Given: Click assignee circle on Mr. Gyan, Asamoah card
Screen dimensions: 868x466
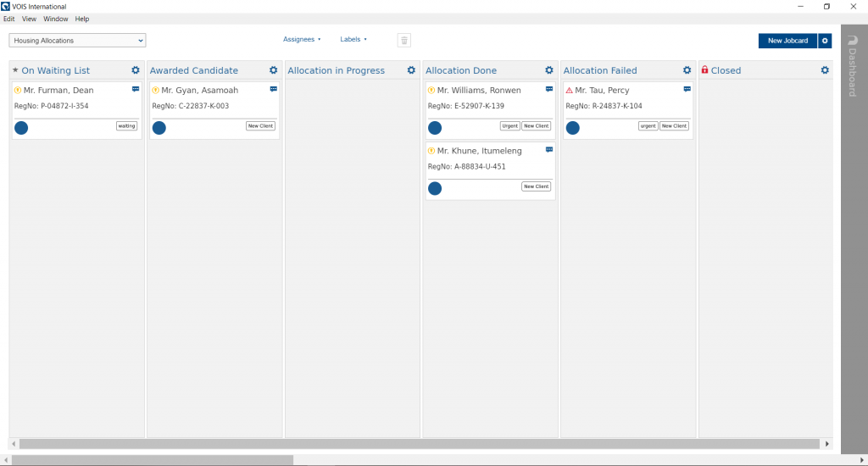Looking at the screenshot, I should tap(159, 128).
